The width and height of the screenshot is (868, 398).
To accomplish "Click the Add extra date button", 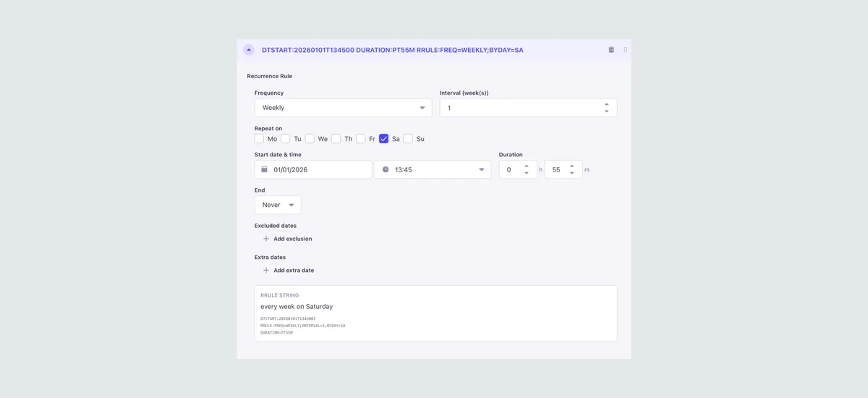I will point(288,271).
